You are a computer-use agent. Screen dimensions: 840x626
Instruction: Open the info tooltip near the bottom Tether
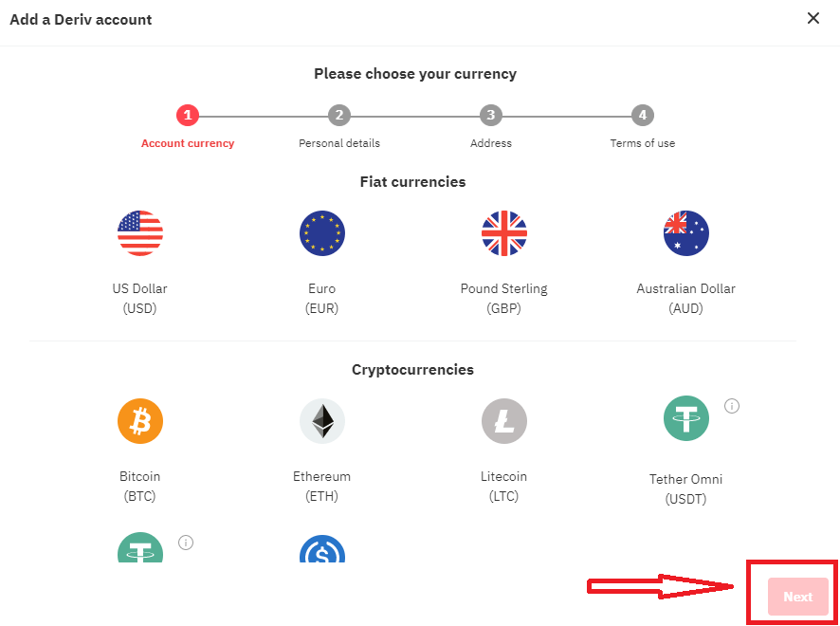[x=186, y=543]
